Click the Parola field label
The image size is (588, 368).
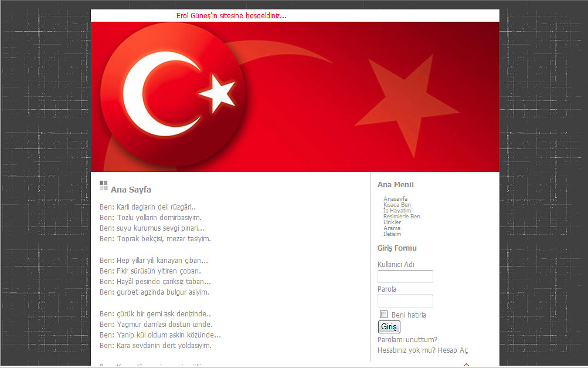[x=387, y=289]
